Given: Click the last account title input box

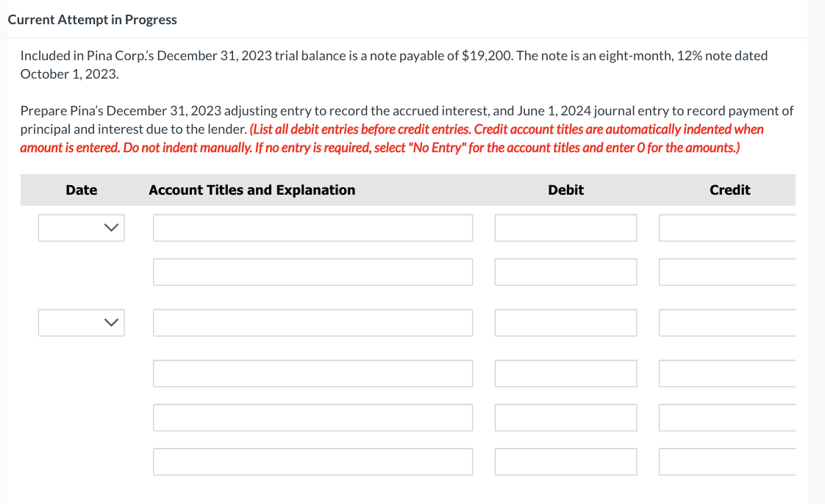Looking at the screenshot, I should pos(312,461).
